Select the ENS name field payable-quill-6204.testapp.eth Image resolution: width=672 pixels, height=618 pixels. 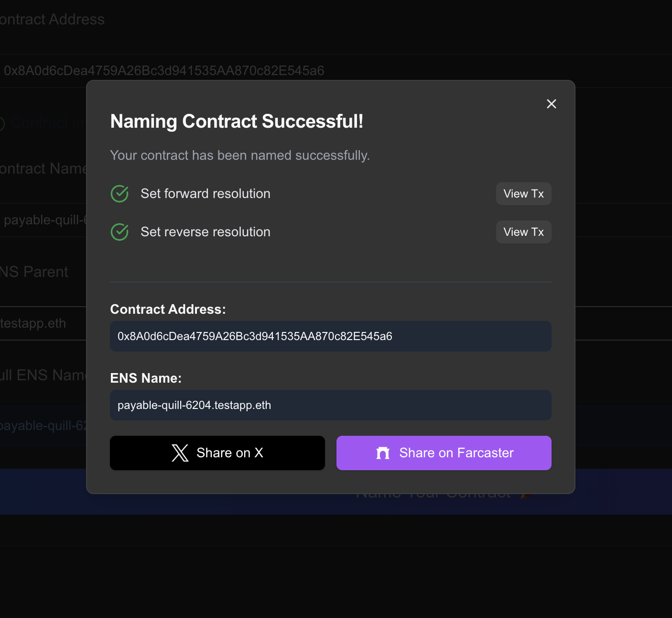point(331,405)
